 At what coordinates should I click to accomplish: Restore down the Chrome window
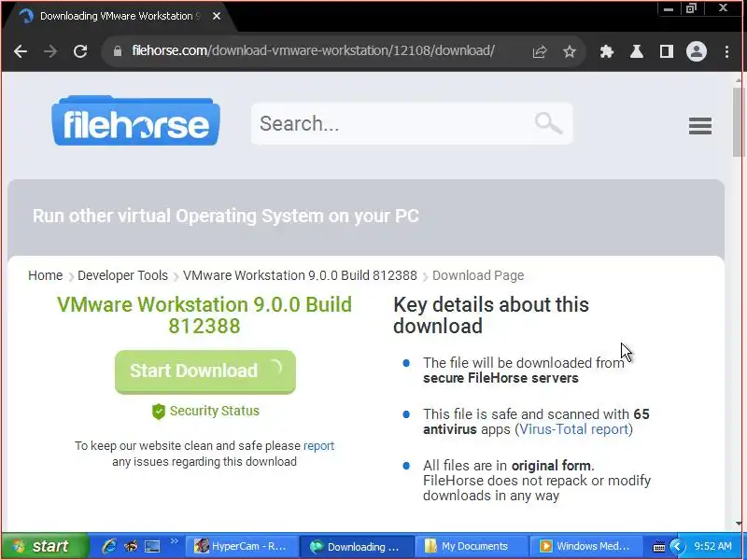point(691,8)
